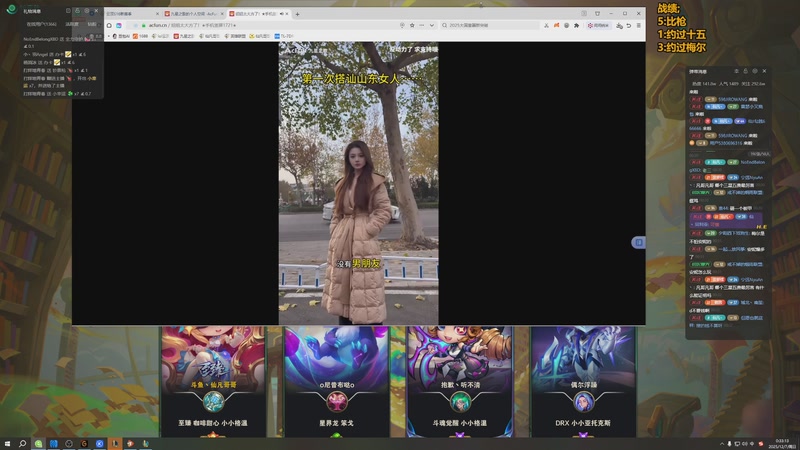Image resolution: width=800 pixels, height=450 pixels.
Task: Open the taskbar clock and date
Action: pos(782,444)
